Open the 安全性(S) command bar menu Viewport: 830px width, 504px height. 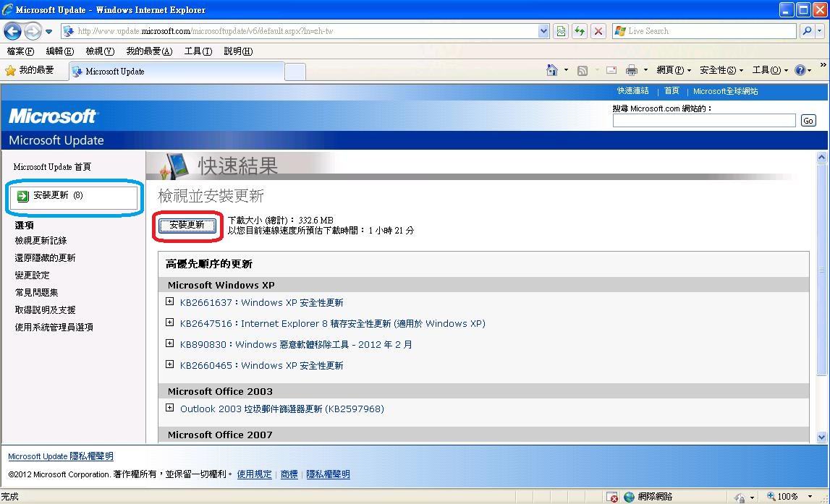tap(721, 70)
